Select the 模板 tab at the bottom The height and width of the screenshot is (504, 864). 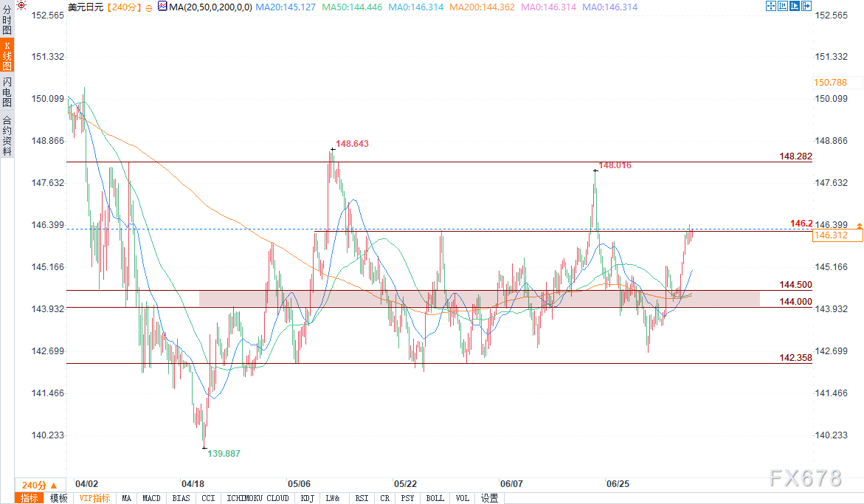click(59, 498)
